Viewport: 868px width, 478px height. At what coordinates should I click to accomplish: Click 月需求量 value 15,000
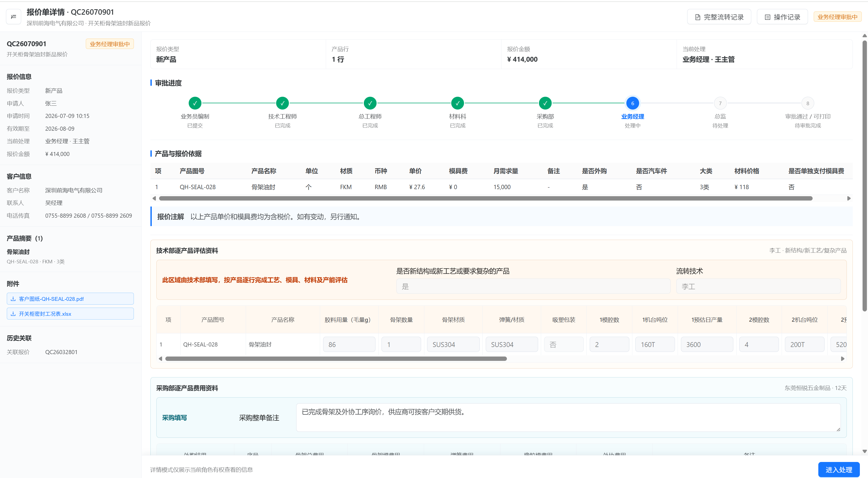(x=502, y=187)
